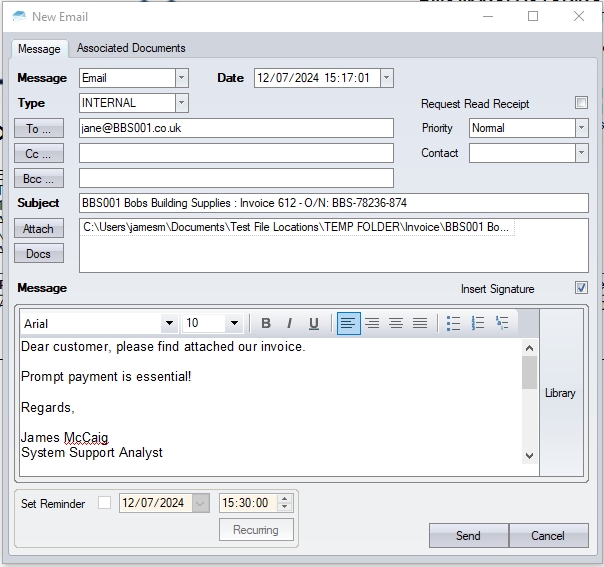Screen dimensions: 604x567
Task: Switch to the Associated Documents tab
Action: pos(131,48)
